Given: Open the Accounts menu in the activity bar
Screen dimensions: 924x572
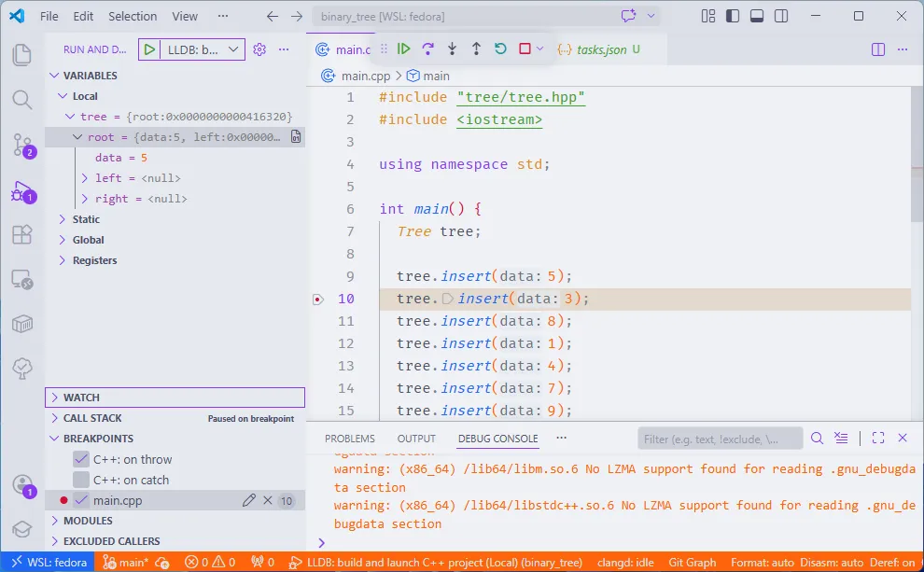Looking at the screenshot, I should click(x=22, y=485).
